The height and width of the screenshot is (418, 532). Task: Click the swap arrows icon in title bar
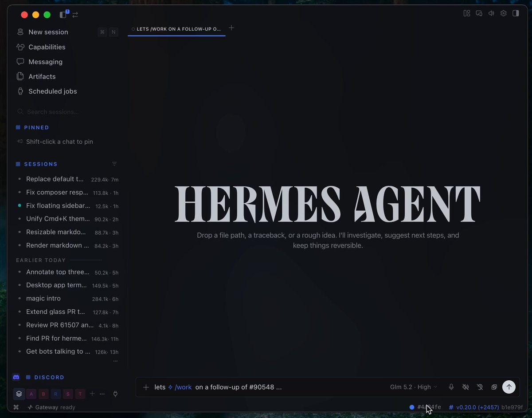coord(75,15)
